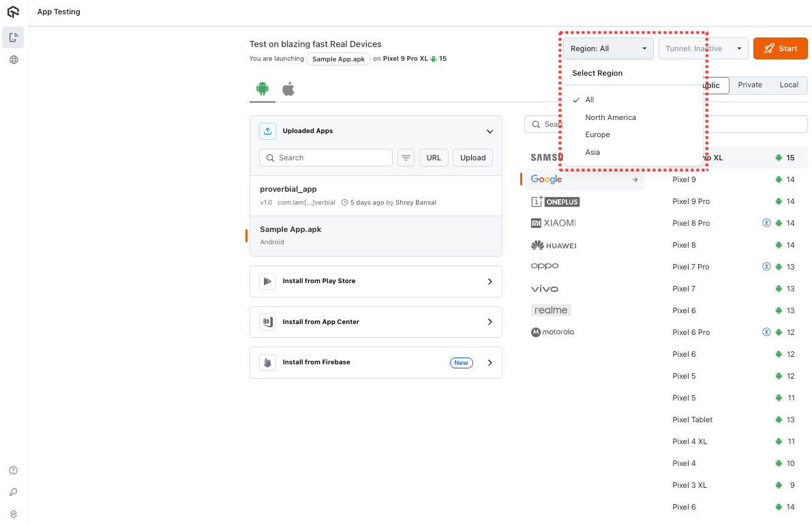Select the mobile App Testing icon in sidebar
Image resolution: width=812 pixels, height=526 pixels.
pyautogui.click(x=14, y=37)
